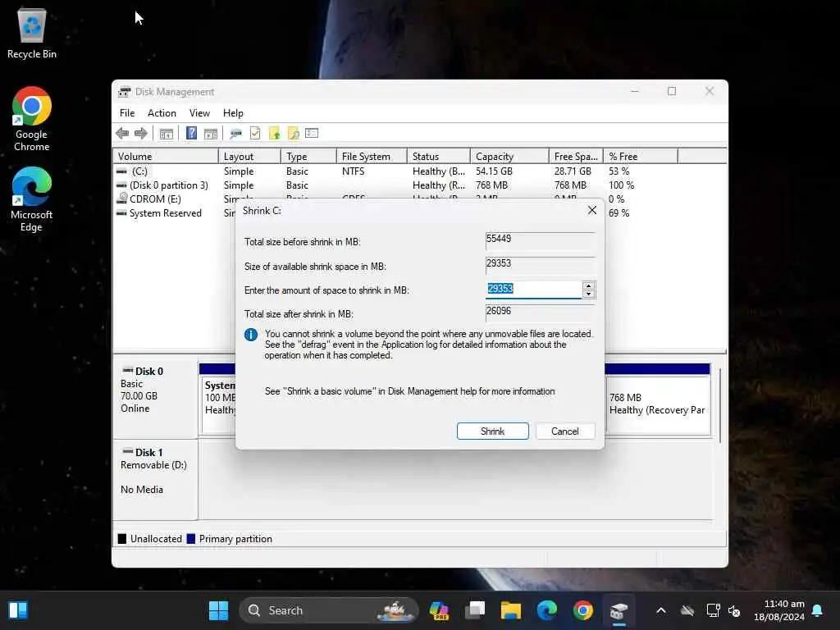Select the Disk 1 Removable (D:) label
Image resolution: width=840 pixels, height=630 pixels.
point(155,479)
